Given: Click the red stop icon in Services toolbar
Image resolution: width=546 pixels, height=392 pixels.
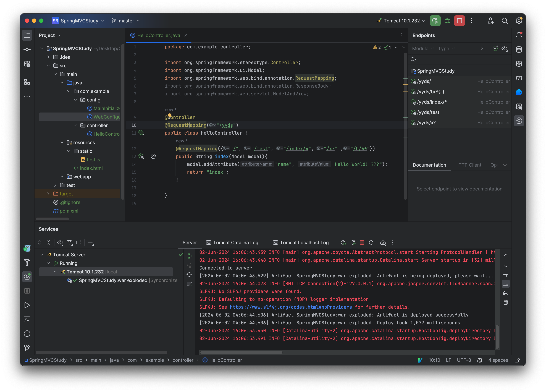Looking at the screenshot, I should pos(362,242).
